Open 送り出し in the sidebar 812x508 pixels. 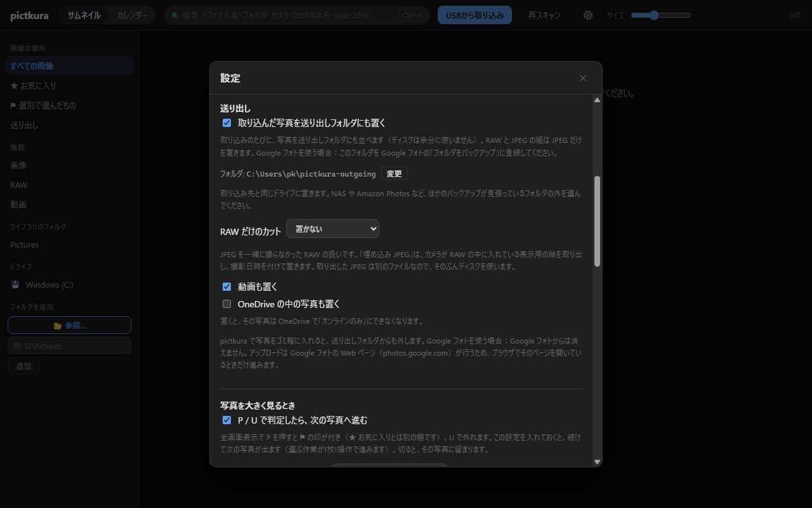click(69, 125)
